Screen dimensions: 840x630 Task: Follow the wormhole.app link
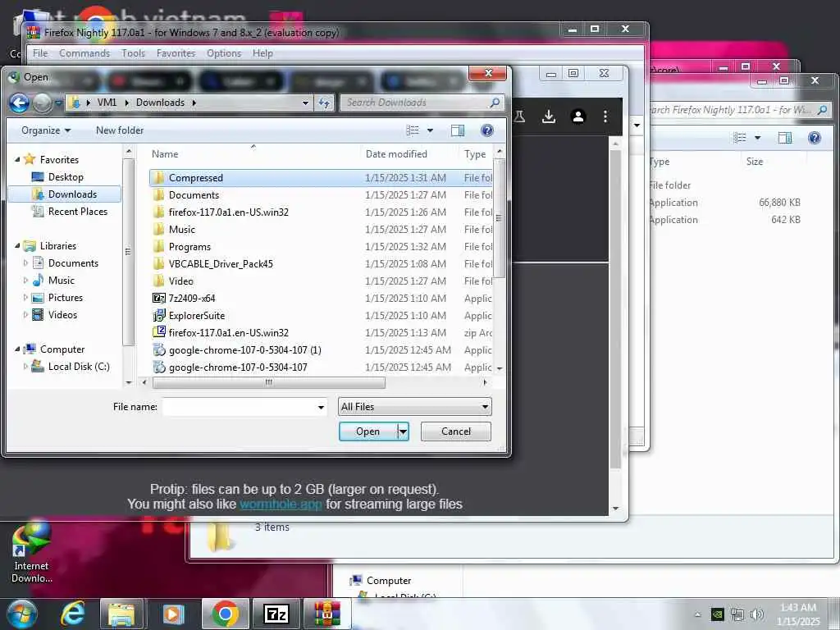pos(281,504)
